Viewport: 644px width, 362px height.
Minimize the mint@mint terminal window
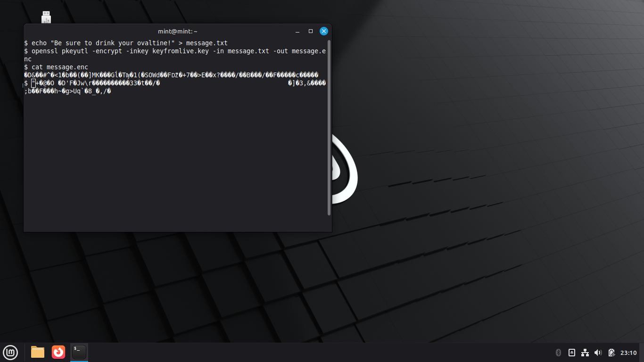pos(297,31)
